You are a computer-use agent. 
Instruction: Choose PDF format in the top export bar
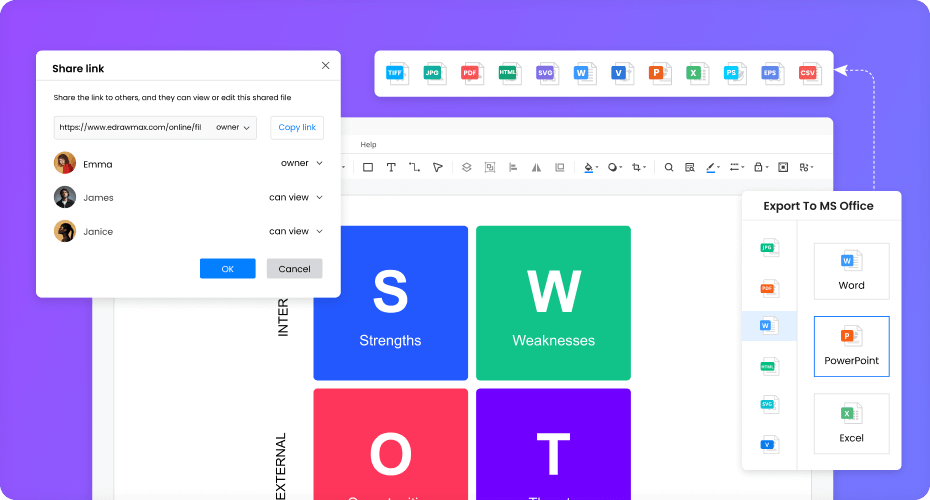tap(472, 74)
